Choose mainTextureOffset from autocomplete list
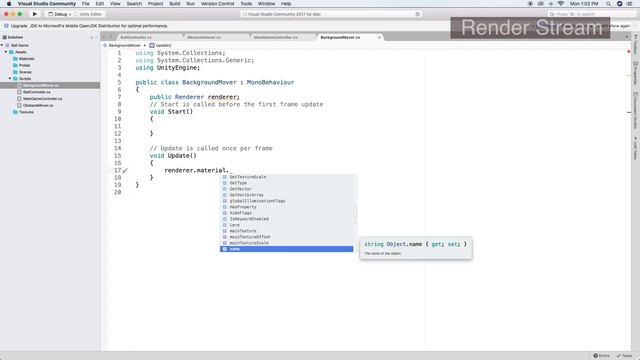This screenshot has height=360, width=640. pos(286,237)
